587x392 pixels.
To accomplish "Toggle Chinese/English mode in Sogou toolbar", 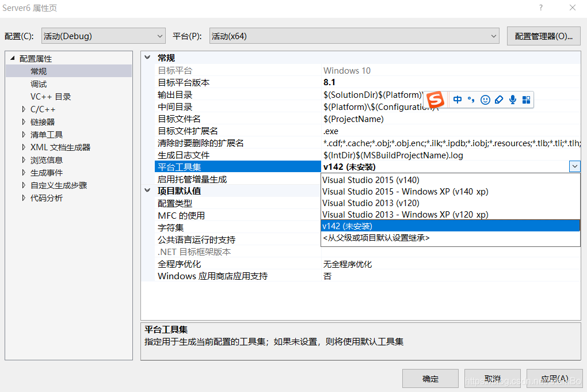I will [458, 100].
